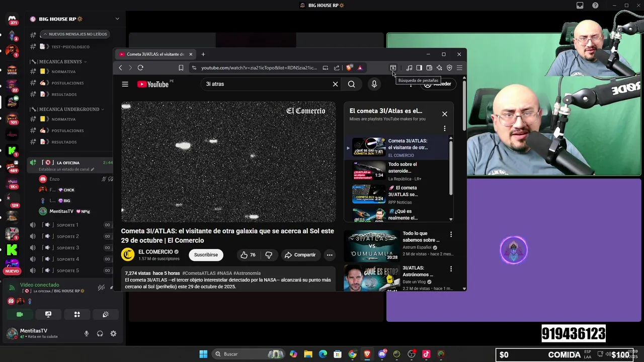
Task: Open Windows Start menu
Action: pyautogui.click(x=203, y=354)
